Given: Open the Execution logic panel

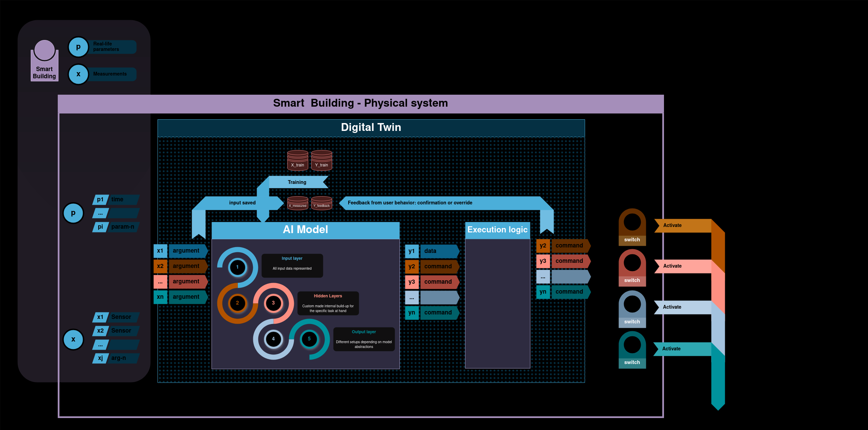Looking at the screenshot, I should coord(498,230).
